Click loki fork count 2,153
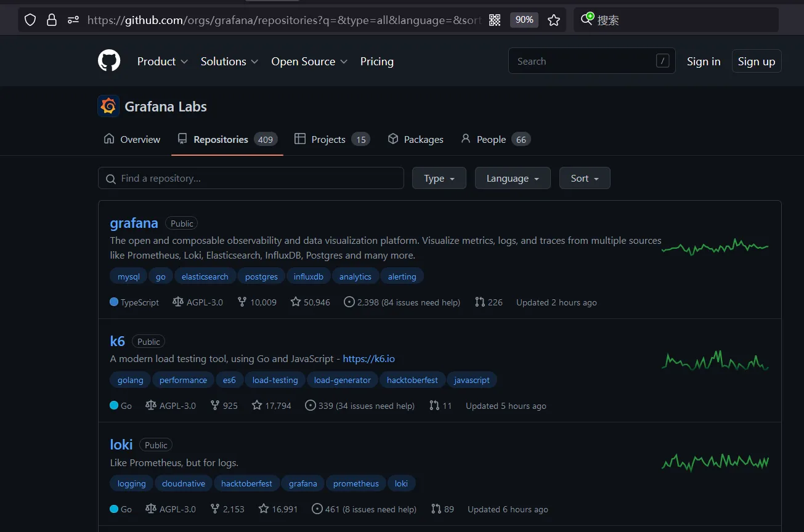This screenshot has height=532, width=804. pos(227,509)
